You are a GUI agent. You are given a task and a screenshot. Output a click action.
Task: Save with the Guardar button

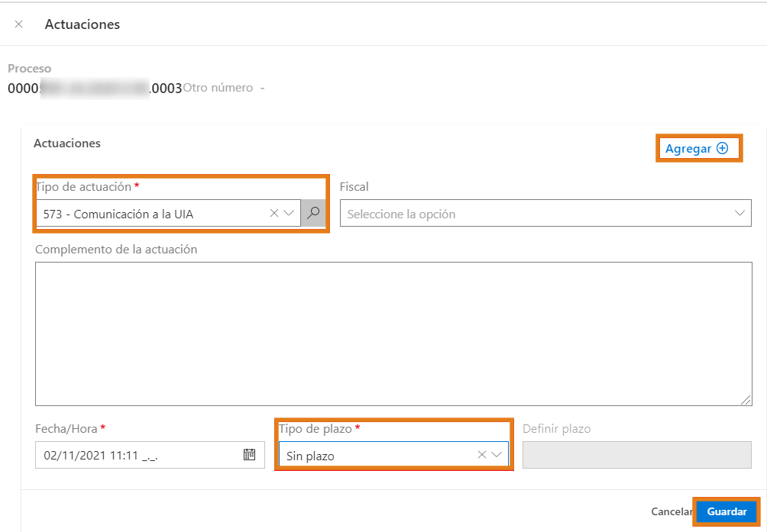click(727, 511)
